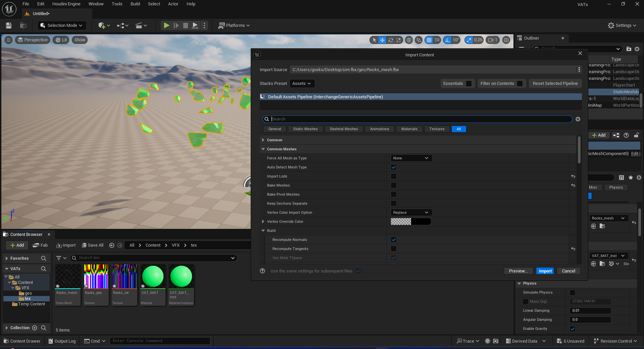Click the Vertex Override Color swatch
Viewport: 644px width, 349px height.
411,221
